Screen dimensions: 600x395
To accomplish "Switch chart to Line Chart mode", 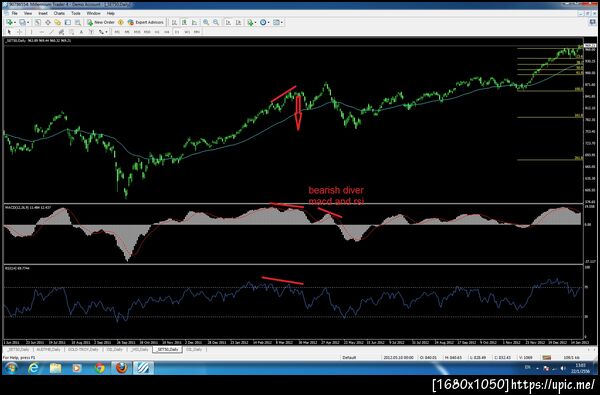I will pyautogui.click(x=194, y=22).
